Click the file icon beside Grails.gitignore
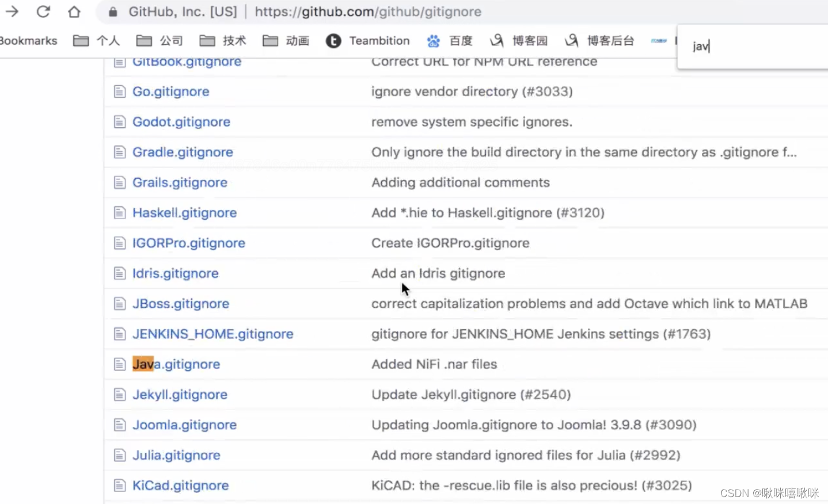Image resolution: width=828 pixels, height=504 pixels. [x=120, y=183]
